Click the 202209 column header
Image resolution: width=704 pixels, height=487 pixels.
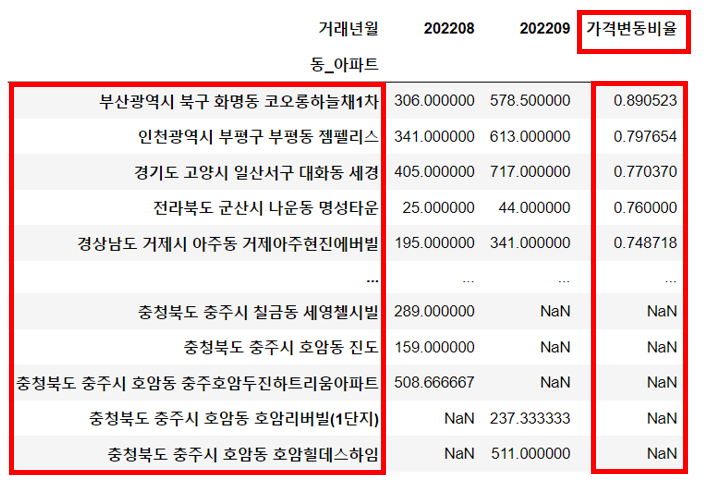545,29
